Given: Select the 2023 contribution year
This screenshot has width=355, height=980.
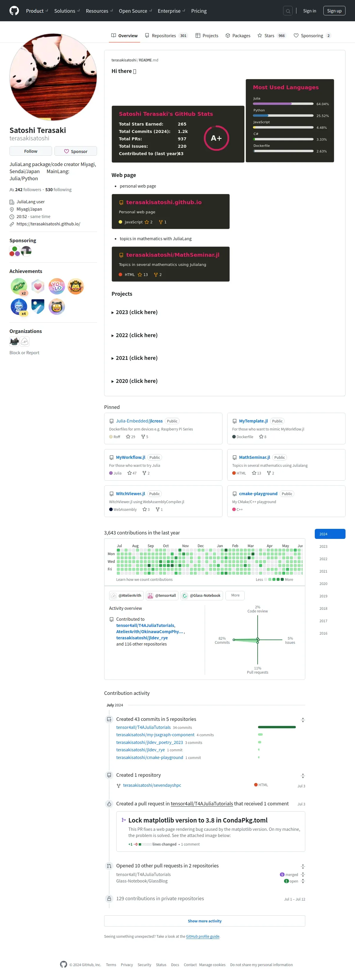Looking at the screenshot, I should pos(330,546).
